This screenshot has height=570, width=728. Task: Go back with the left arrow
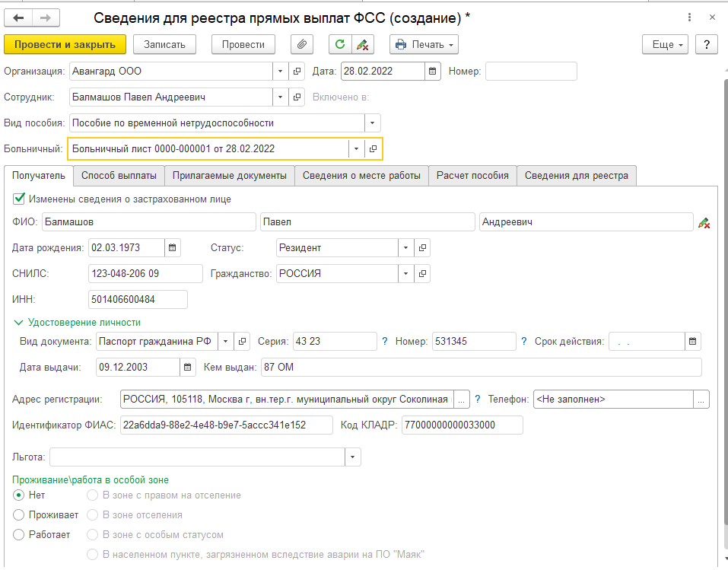tap(19, 18)
